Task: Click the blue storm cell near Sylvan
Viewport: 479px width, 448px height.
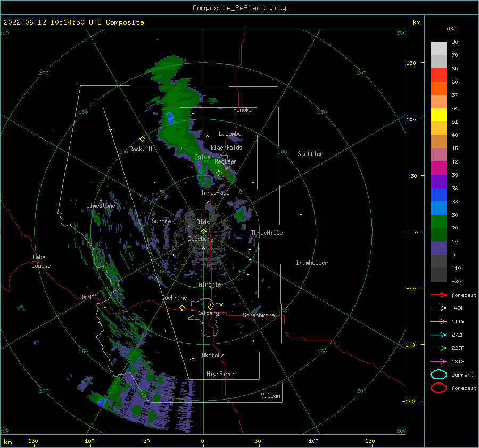Action: [199, 167]
